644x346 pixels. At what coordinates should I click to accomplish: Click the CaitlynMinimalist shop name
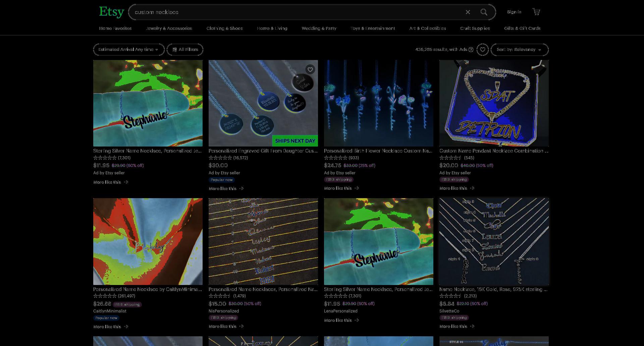click(110, 311)
